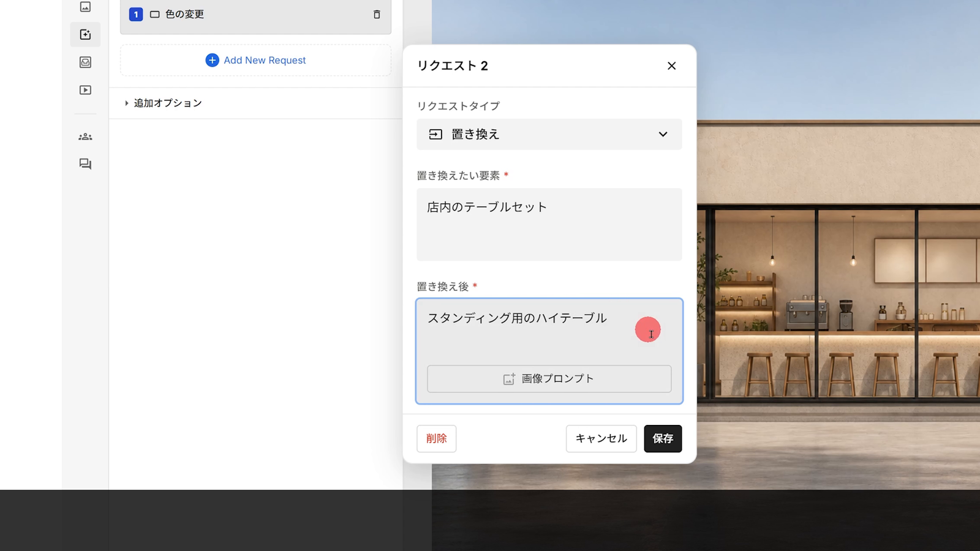Click the red 削除 button
Screen dimensions: 980x551
[x=436, y=438]
